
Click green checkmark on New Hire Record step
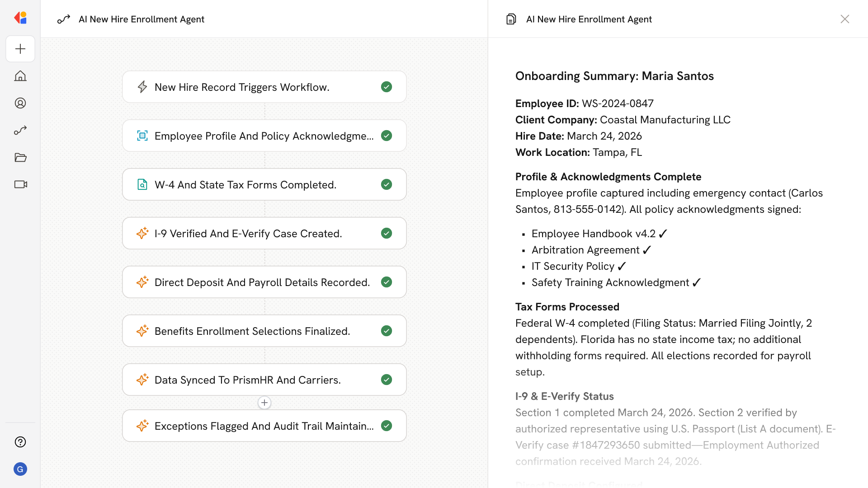pyautogui.click(x=386, y=87)
